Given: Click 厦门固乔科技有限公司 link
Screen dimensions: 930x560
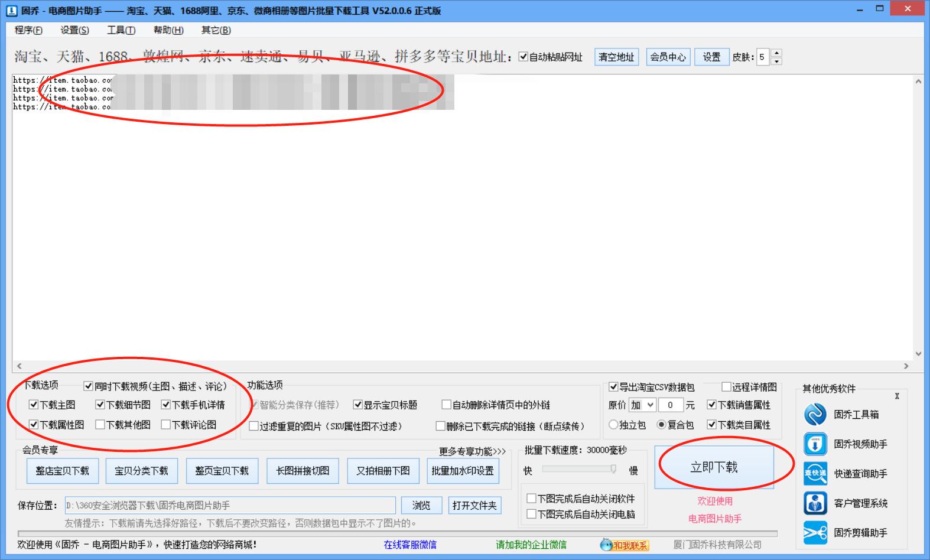Looking at the screenshot, I should 717,545.
